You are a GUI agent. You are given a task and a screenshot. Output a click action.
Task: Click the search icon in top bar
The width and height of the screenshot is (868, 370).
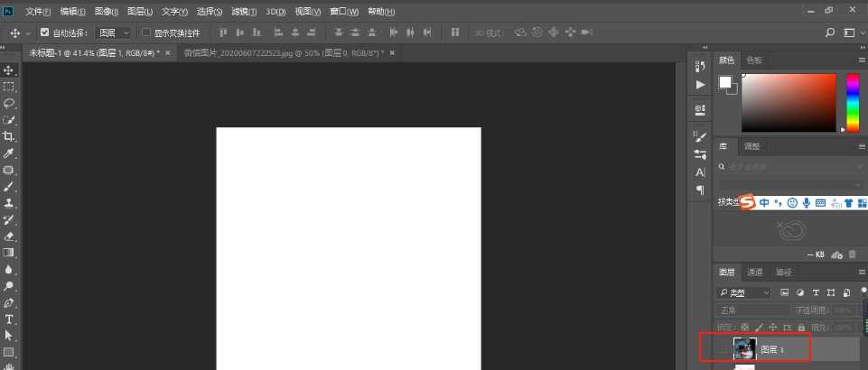click(830, 32)
